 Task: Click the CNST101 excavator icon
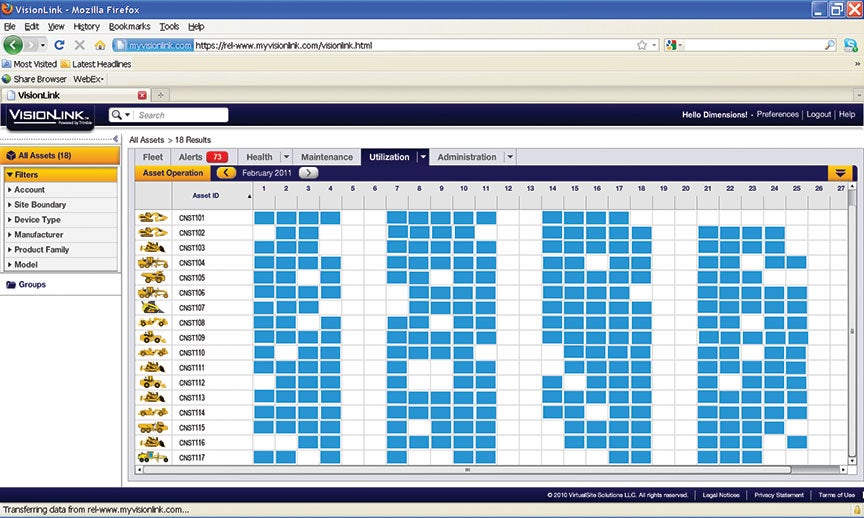coord(153,218)
